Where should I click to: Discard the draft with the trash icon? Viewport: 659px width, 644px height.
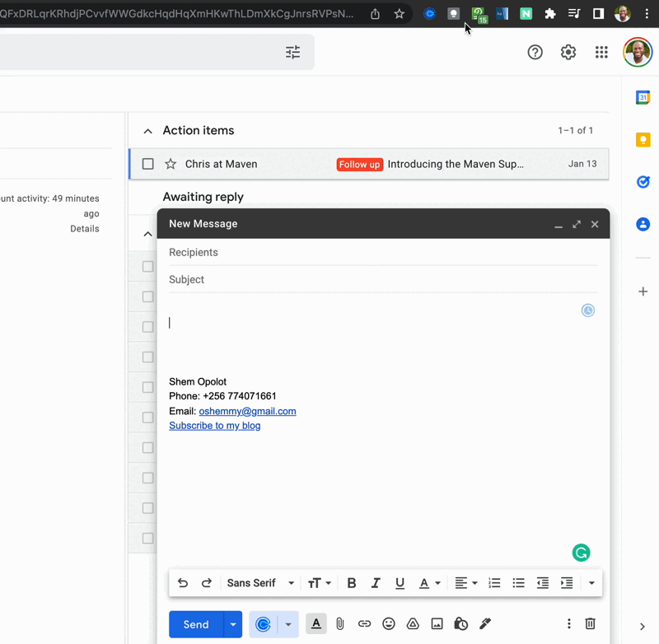click(590, 624)
